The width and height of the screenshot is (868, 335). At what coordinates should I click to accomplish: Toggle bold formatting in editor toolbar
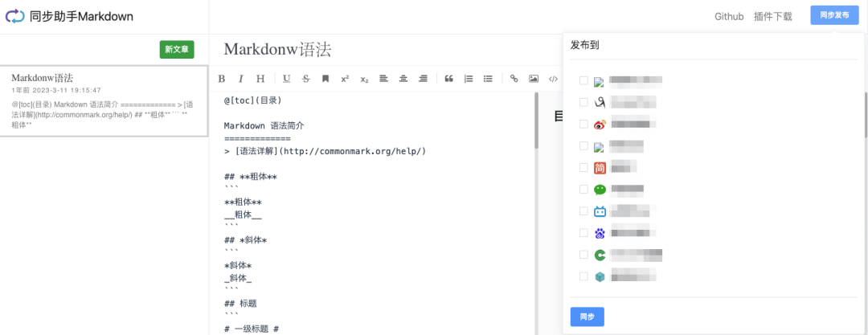tap(222, 79)
